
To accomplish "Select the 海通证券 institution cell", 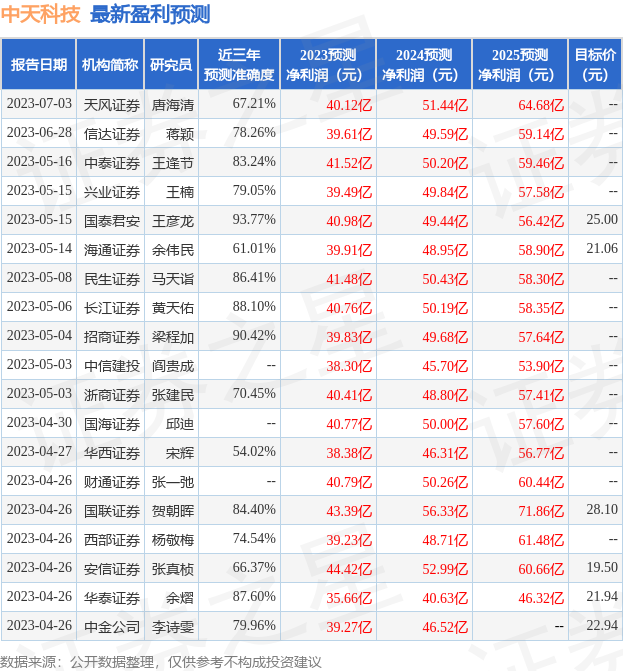I will (x=112, y=250).
